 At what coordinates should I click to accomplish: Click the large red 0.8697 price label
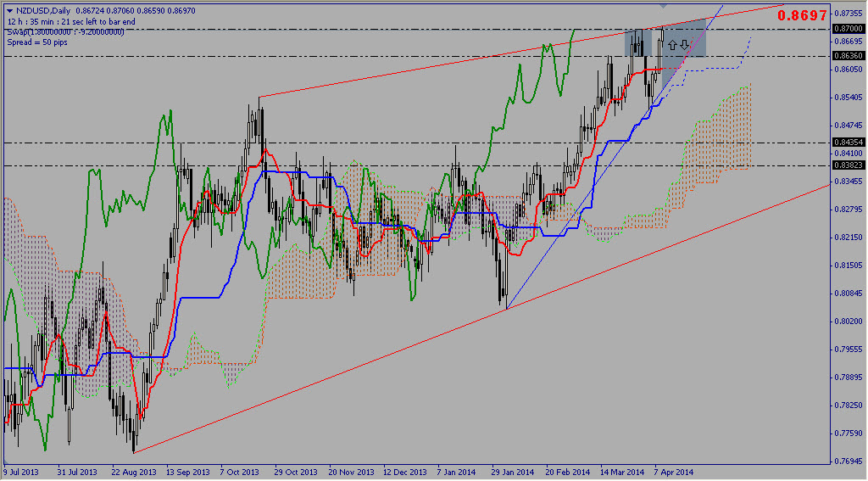(802, 16)
